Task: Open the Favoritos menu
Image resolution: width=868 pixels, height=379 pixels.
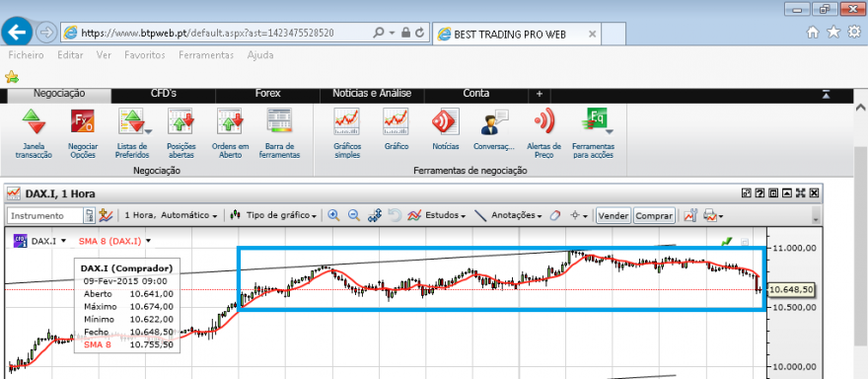Action: 144,55
